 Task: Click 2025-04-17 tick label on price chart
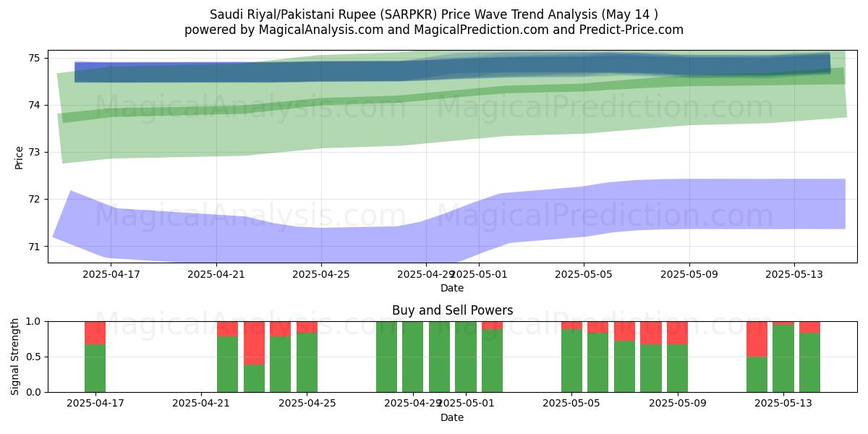111,274
